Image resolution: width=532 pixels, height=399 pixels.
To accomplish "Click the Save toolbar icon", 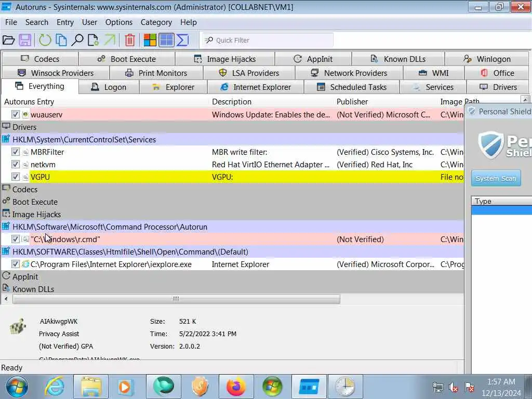I will pyautogui.click(x=25, y=40).
